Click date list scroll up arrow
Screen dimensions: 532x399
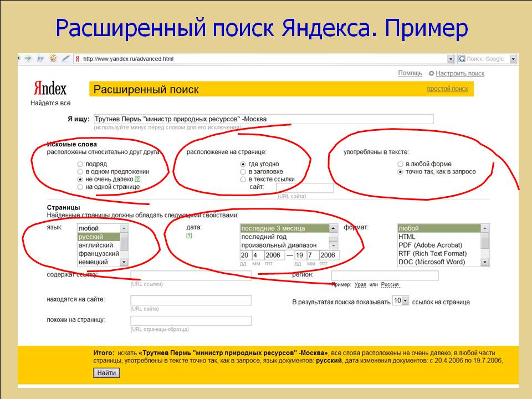pyautogui.click(x=333, y=228)
